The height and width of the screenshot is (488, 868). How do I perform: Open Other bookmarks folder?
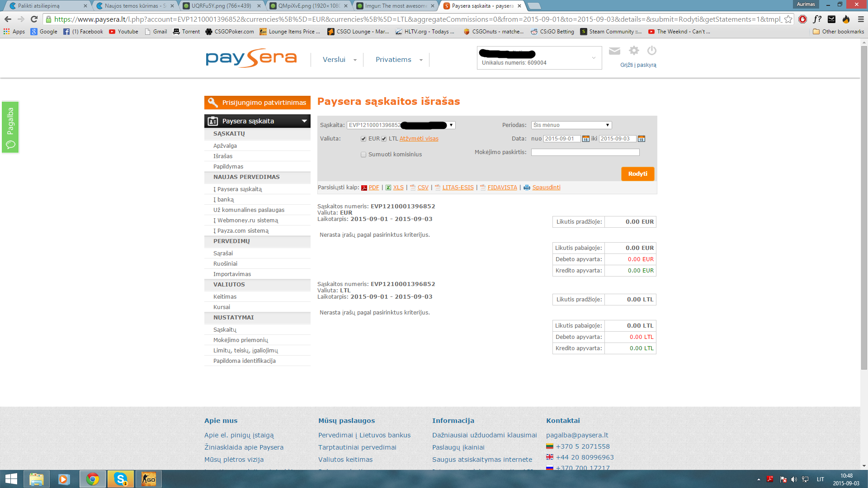point(838,32)
